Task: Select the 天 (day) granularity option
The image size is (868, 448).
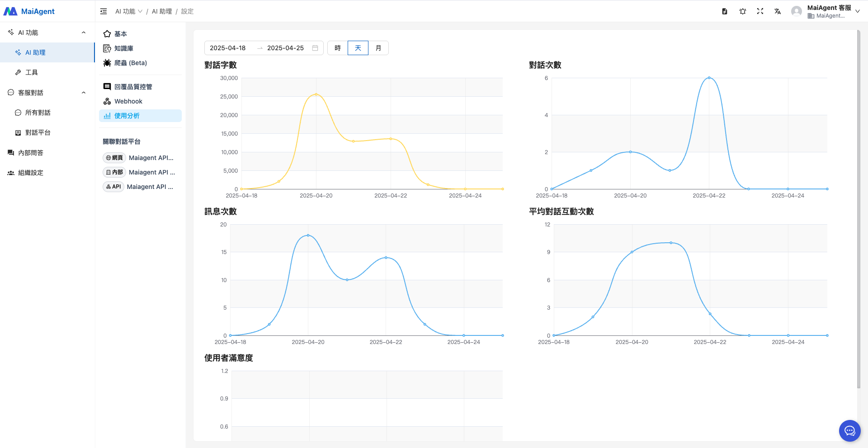Action: point(358,48)
